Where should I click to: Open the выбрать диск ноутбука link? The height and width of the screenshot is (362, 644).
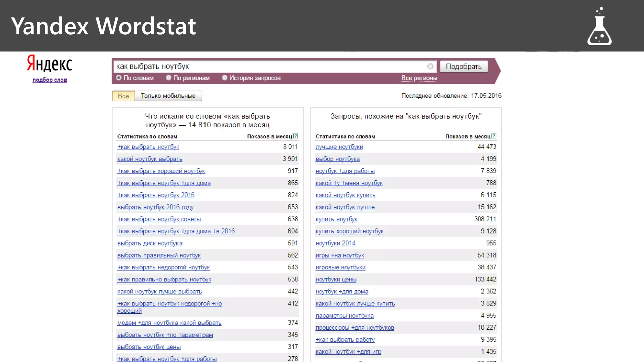150,243
